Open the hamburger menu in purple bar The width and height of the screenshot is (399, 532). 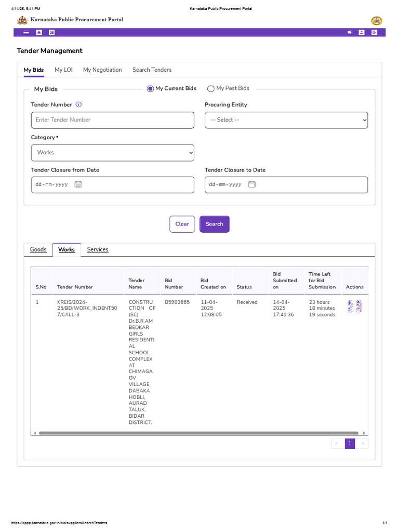[26, 33]
